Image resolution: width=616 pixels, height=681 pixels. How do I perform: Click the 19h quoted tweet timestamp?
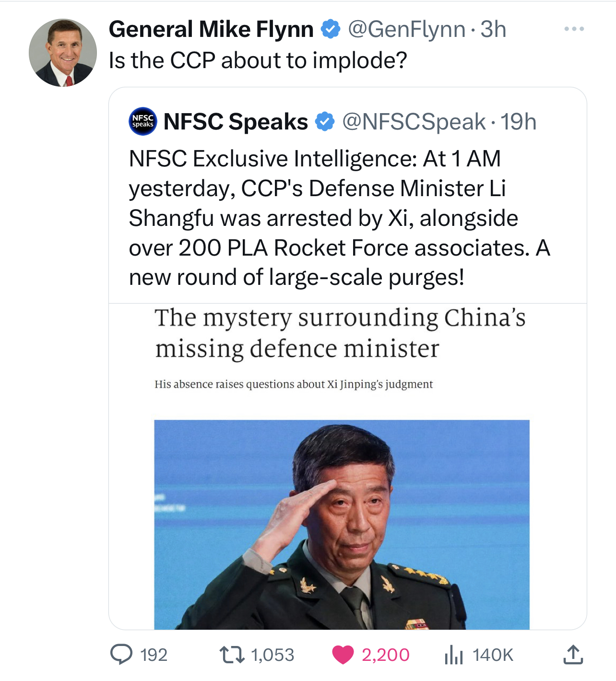[519, 122]
